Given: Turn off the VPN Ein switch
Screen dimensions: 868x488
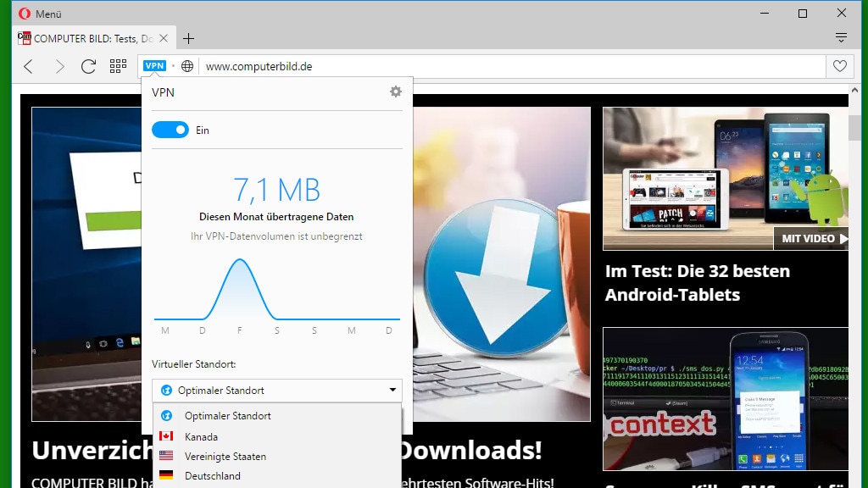Looking at the screenshot, I should point(170,130).
